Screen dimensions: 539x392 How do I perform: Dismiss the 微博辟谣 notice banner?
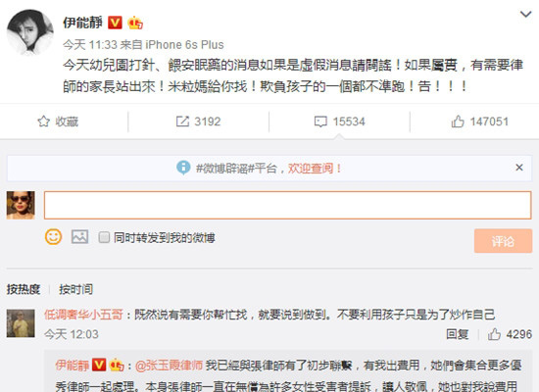click(x=519, y=168)
